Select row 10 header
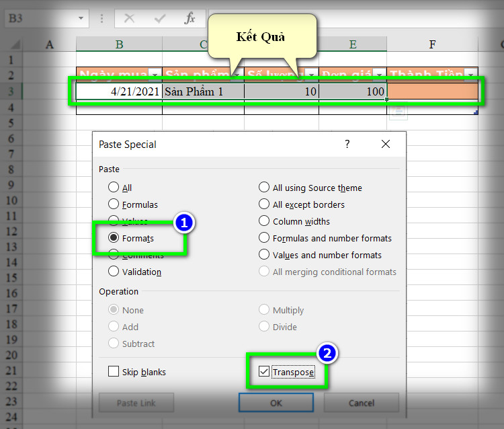Viewport: 504px width, 429px height. coord(11,200)
